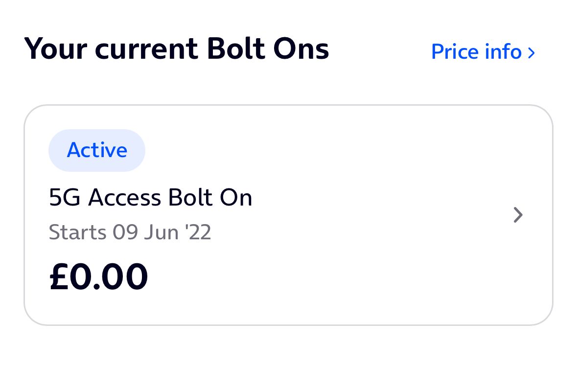The width and height of the screenshot is (577, 392).
Task: Click the start date on the bolt on
Action: coord(130,232)
